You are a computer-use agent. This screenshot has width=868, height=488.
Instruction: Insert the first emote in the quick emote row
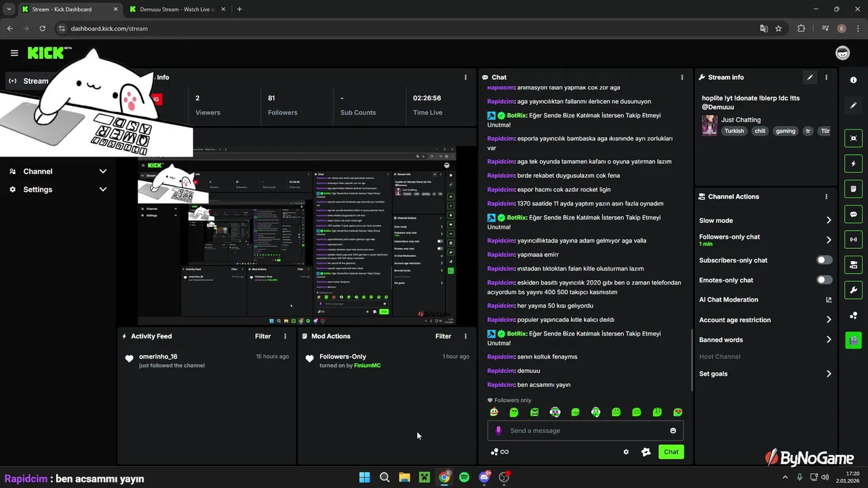pos(494,412)
